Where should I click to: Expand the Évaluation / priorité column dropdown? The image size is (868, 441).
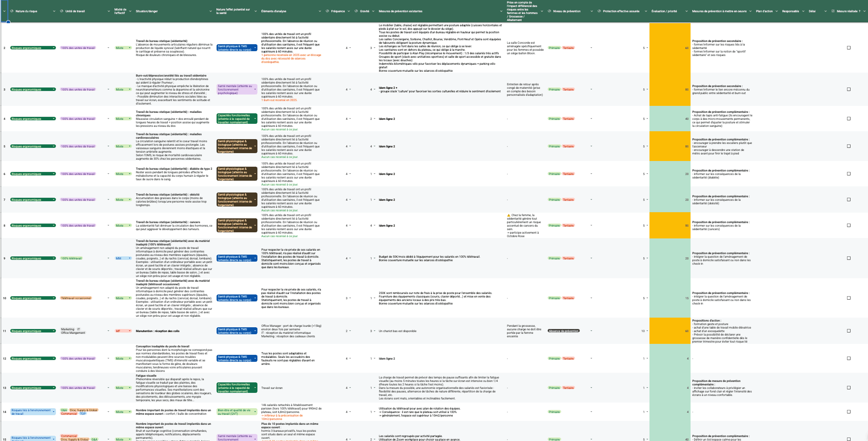686,11
